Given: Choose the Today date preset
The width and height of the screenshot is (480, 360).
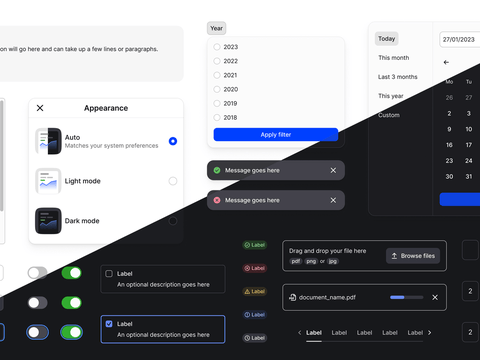Looking at the screenshot, I should click(387, 39).
